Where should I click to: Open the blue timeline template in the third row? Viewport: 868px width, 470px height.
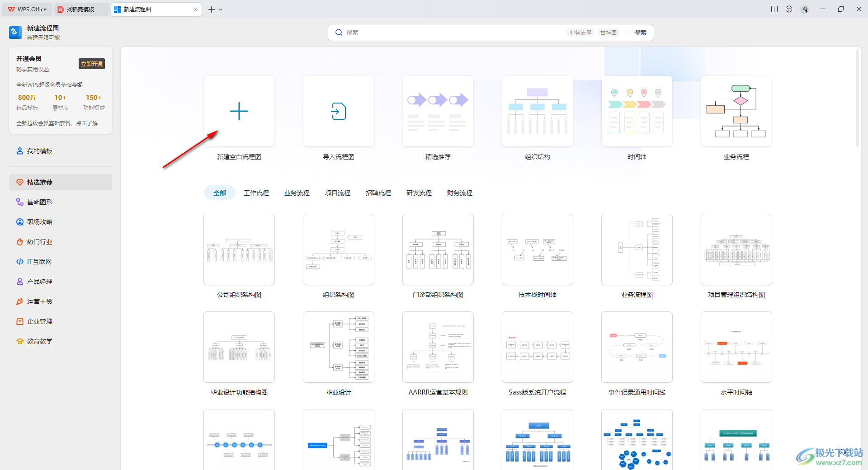click(239, 440)
